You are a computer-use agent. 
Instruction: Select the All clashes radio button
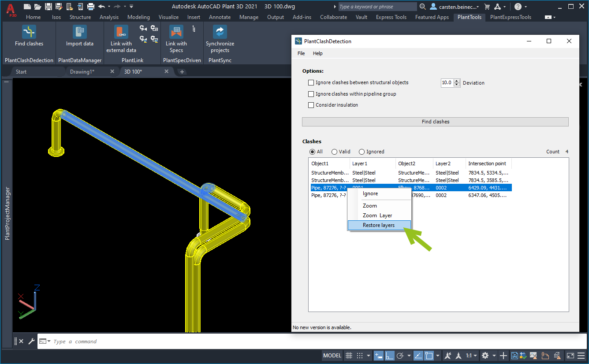(312, 152)
